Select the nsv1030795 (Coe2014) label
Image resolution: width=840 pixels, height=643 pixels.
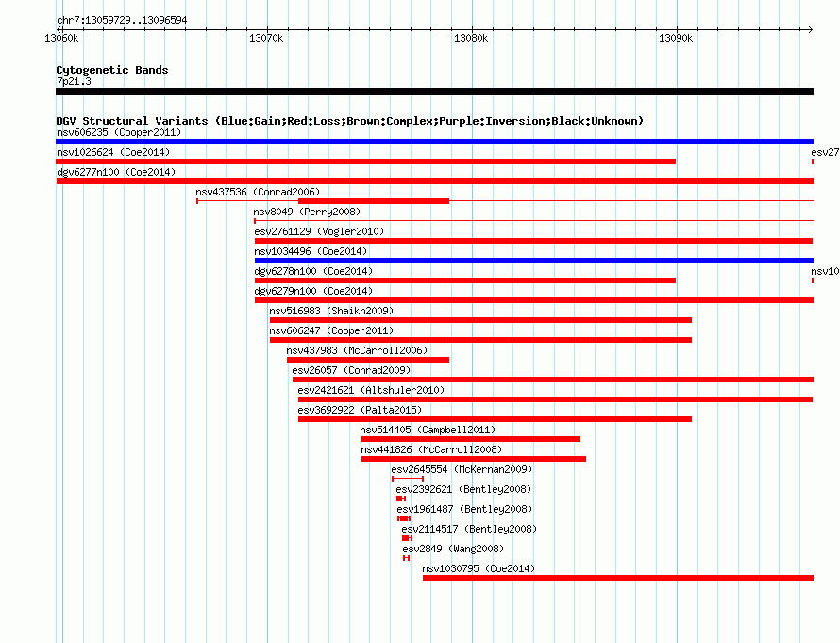(x=479, y=568)
